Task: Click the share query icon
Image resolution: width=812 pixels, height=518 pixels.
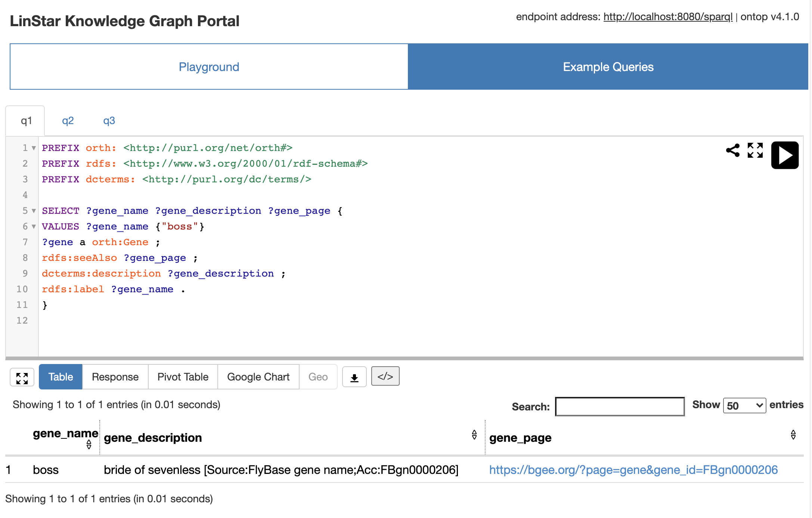Action: (732, 150)
